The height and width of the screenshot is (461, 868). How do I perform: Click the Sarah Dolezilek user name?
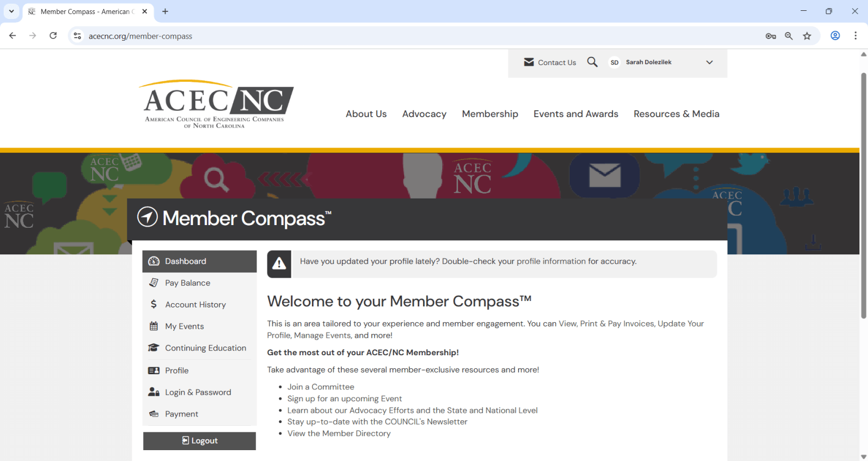[649, 62]
